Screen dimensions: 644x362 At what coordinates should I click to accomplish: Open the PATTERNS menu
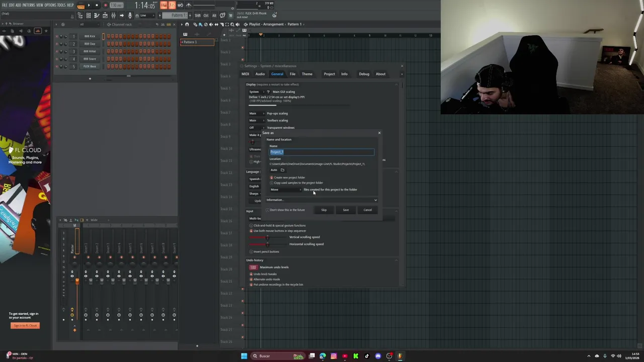[x=29, y=5]
